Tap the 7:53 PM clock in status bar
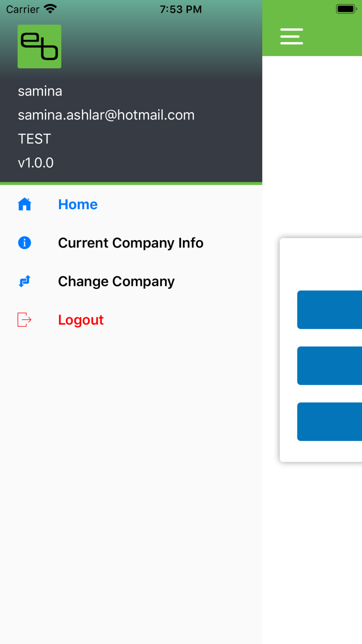Image resolution: width=362 pixels, height=644 pixels. 180,9
